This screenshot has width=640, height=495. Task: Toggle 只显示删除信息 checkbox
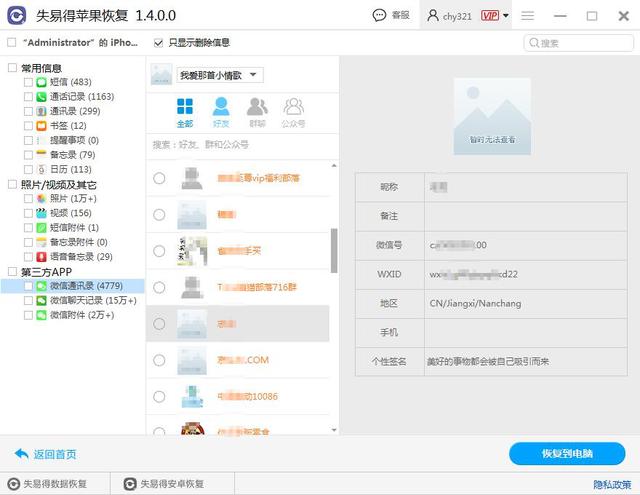click(x=158, y=43)
